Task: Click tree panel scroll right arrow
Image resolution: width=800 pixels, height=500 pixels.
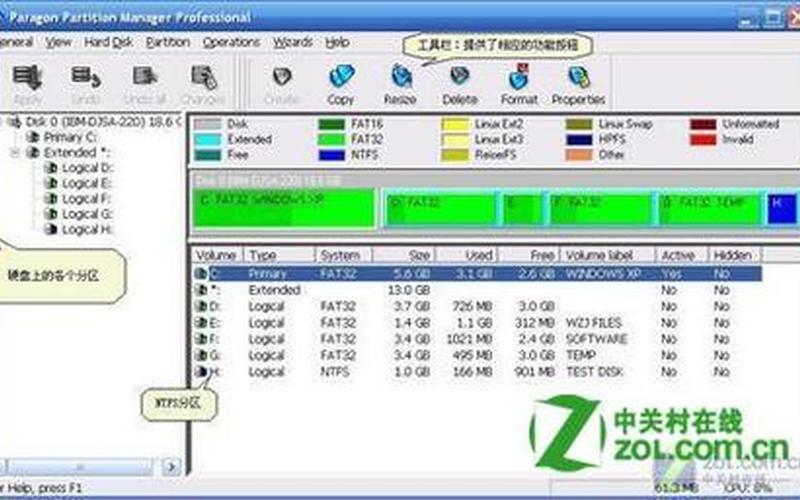Action: coord(171,466)
